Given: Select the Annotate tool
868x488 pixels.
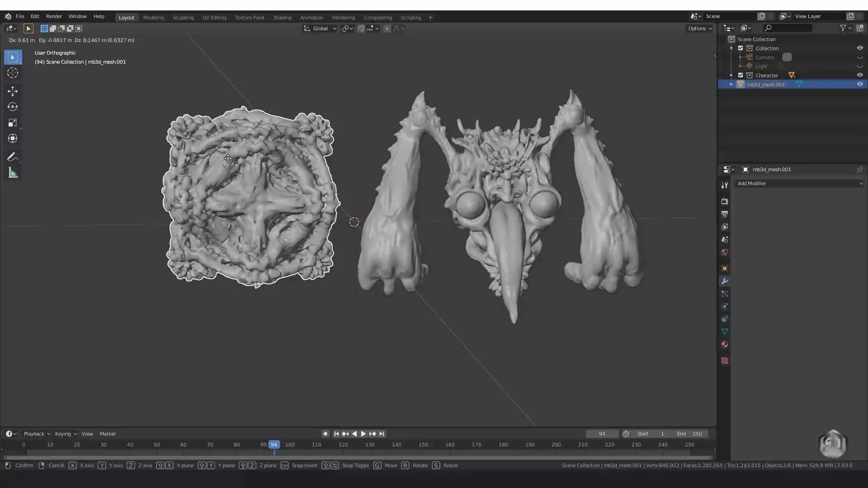Looking at the screenshot, I should pyautogui.click(x=13, y=157).
